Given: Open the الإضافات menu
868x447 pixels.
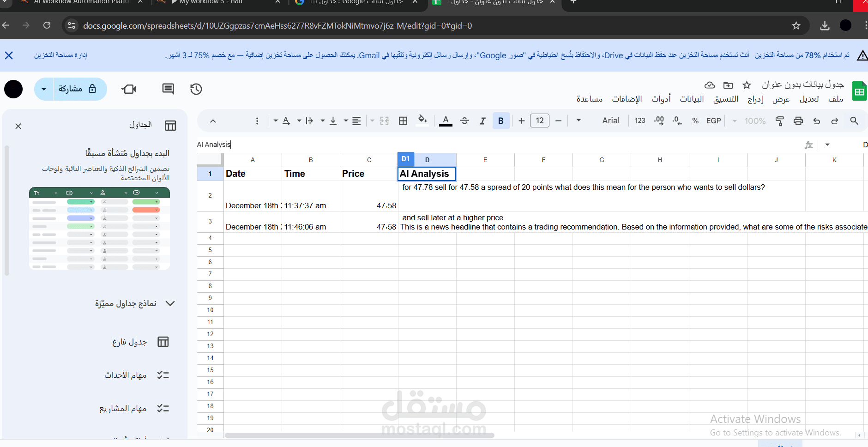Looking at the screenshot, I should (x=627, y=99).
